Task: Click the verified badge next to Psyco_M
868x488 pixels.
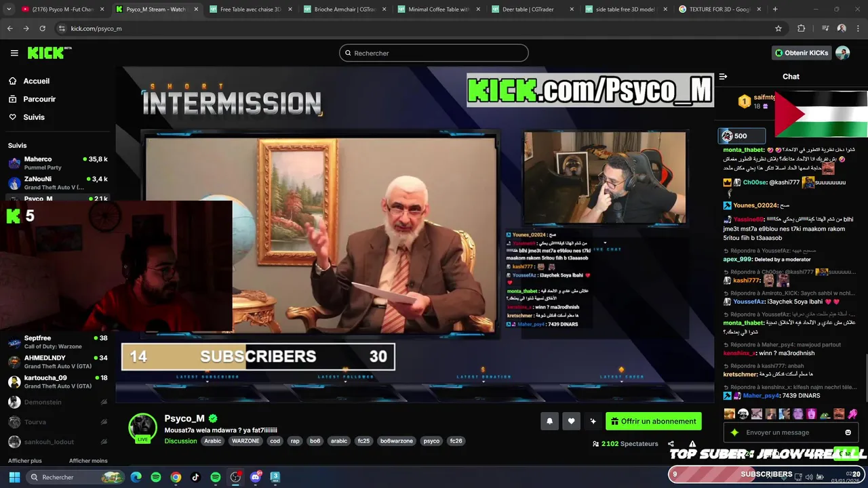Action: 213,419
